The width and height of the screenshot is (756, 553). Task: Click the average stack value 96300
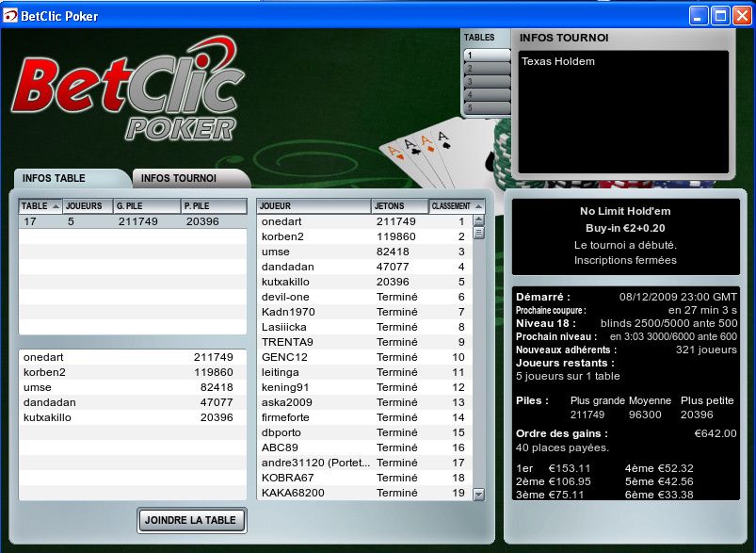pos(645,415)
